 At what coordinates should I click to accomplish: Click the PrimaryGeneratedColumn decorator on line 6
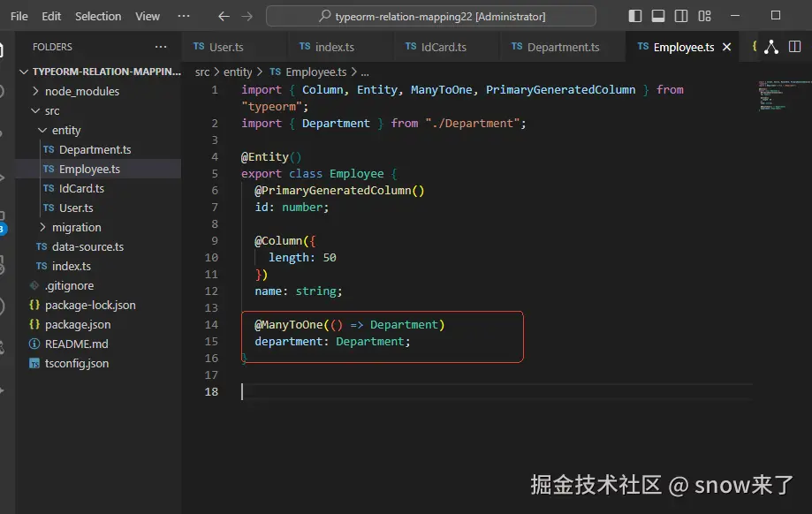[339, 191]
